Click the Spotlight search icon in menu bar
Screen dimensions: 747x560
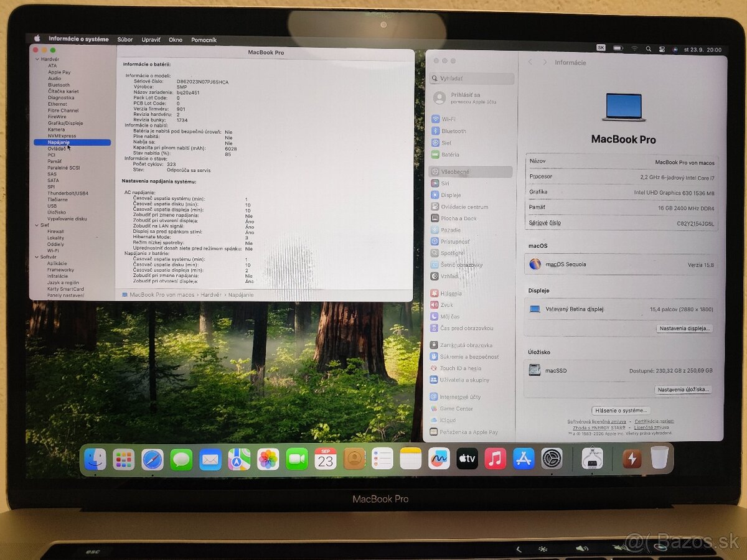point(649,49)
